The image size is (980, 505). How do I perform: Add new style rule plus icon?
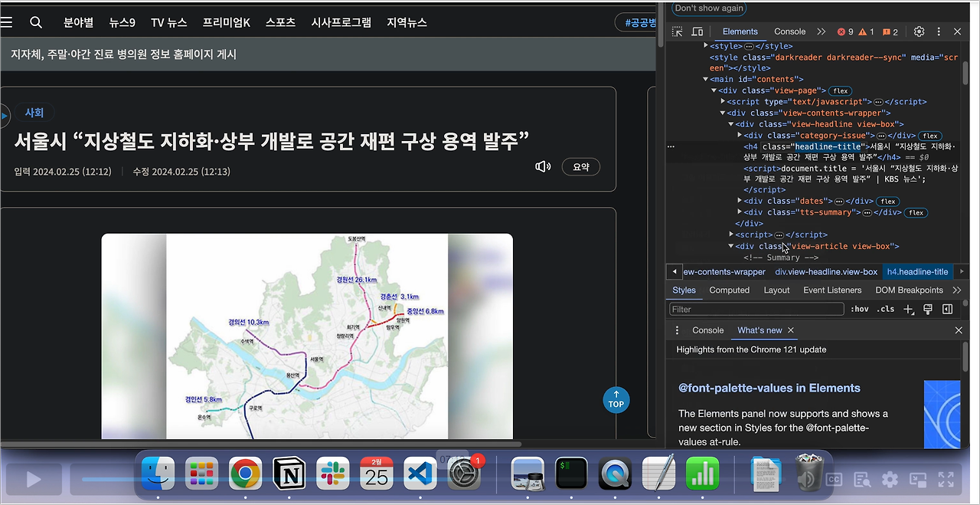(x=909, y=309)
